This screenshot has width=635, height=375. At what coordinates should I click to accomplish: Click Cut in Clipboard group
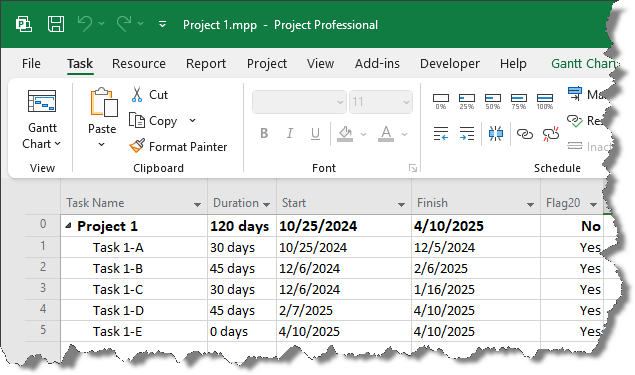(149, 94)
